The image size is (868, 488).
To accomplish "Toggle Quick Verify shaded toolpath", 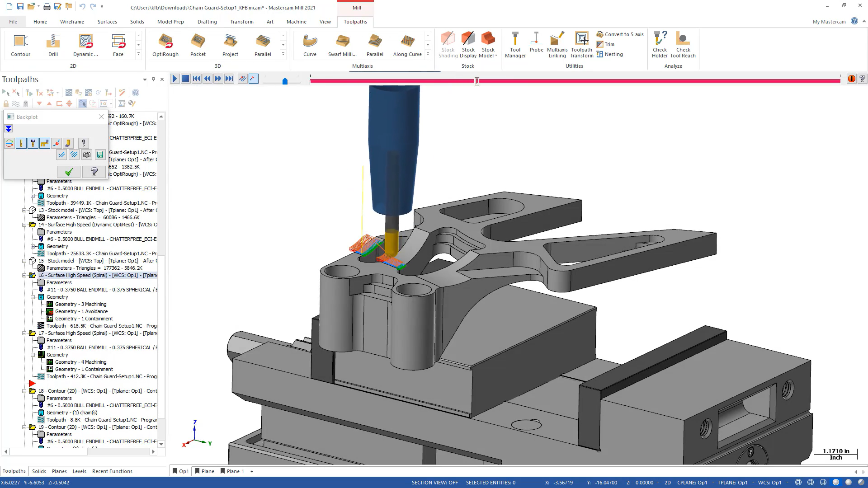I will 68,143.
